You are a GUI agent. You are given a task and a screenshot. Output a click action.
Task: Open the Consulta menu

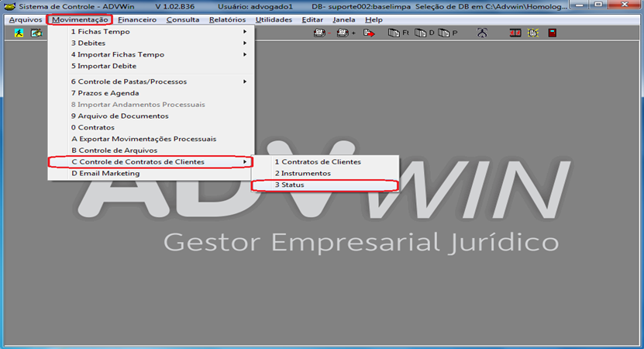point(183,19)
